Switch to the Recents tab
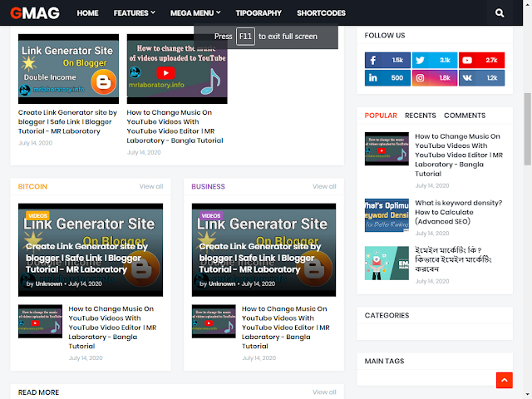 (x=421, y=116)
